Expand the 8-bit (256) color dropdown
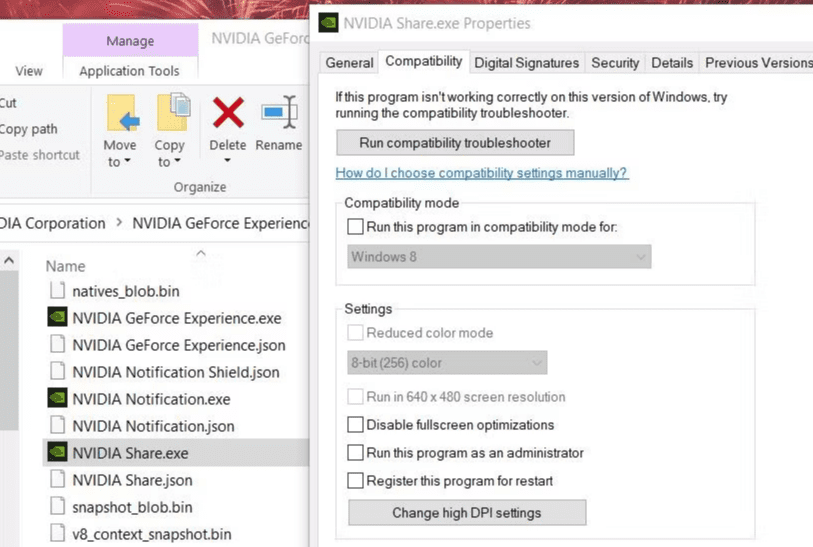Viewport: 813px width, 547px height. 446,363
